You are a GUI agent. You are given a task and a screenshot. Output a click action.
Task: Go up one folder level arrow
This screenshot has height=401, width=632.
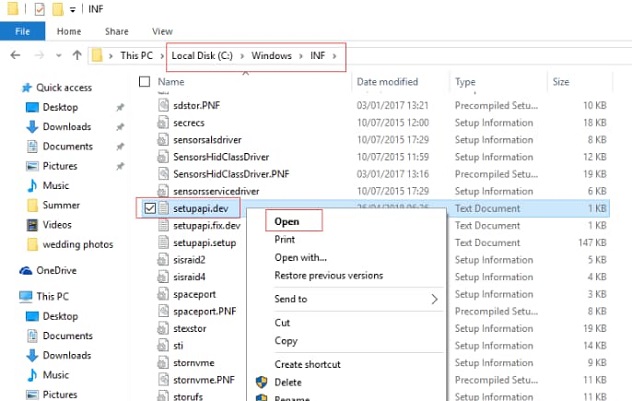tap(77, 55)
